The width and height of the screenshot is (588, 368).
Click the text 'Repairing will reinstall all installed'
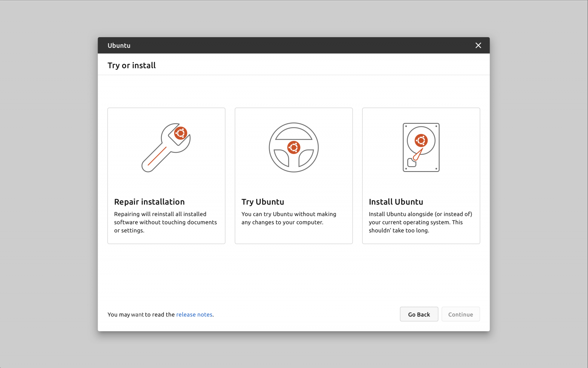[x=160, y=214]
